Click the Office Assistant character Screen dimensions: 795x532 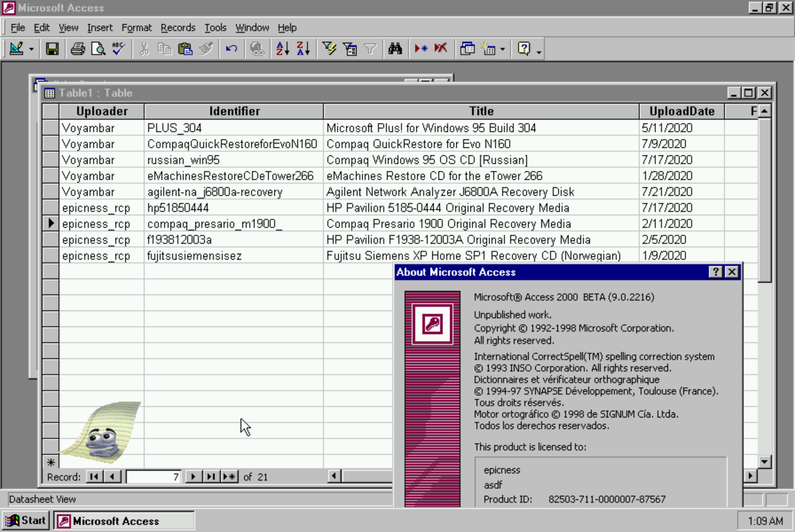point(102,432)
